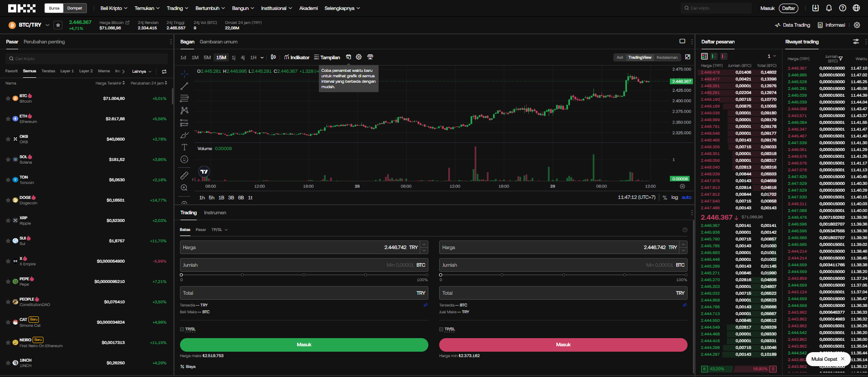
Task: Select the text annotation tool
Action: [x=185, y=147]
